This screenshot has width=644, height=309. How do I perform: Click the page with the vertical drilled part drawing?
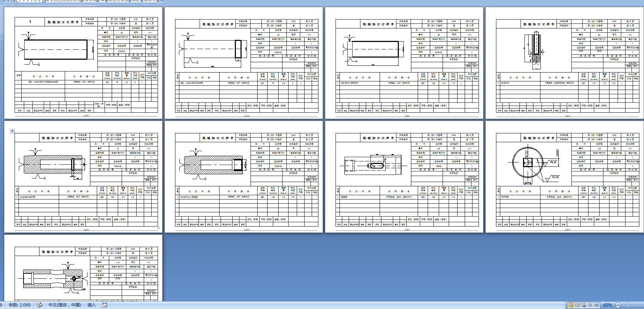[x=565, y=63]
